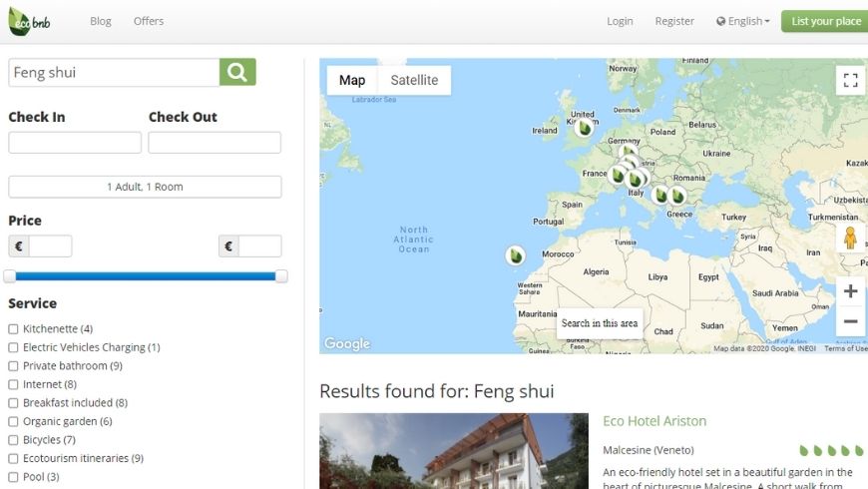This screenshot has width=868, height=489.
Task: Switch to Map view tab
Action: click(352, 80)
